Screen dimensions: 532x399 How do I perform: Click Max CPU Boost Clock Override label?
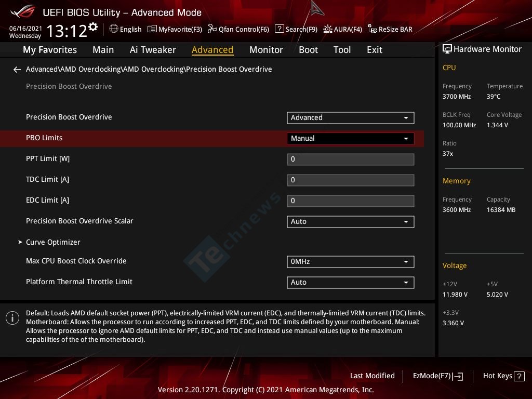tap(76, 261)
